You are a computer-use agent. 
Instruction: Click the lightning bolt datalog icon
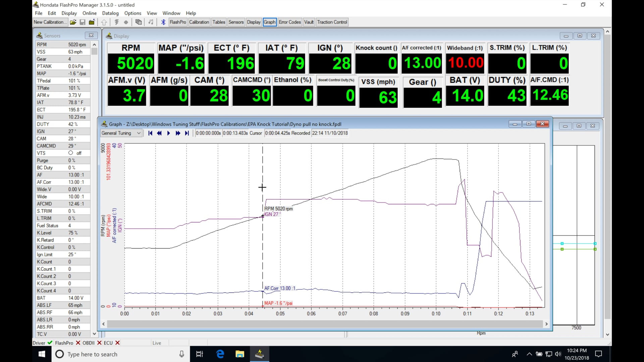pyautogui.click(x=116, y=22)
